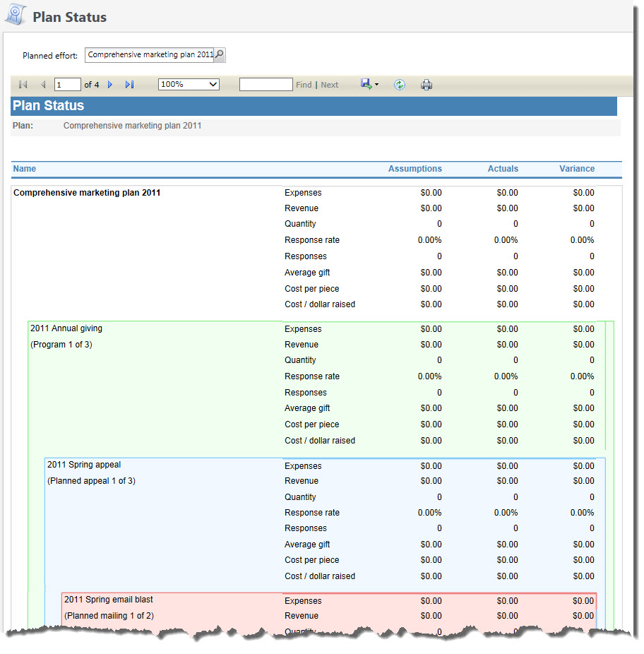Open the planned effort search magnifier
The width and height of the screenshot is (644, 654).
pyautogui.click(x=220, y=54)
